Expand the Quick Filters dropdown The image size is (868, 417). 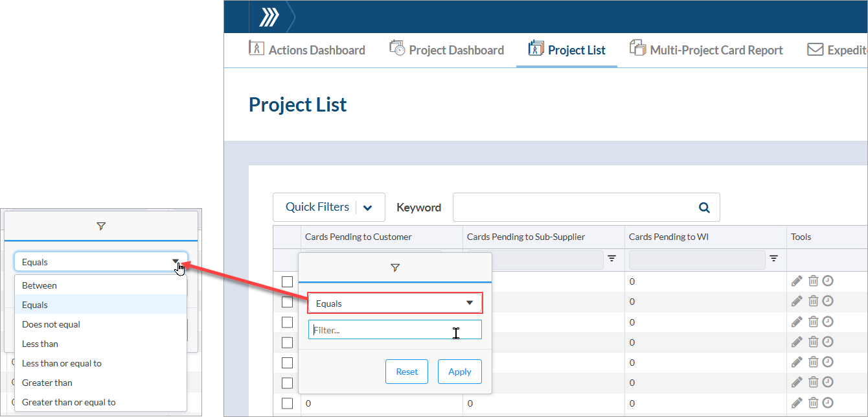(x=329, y=208)
